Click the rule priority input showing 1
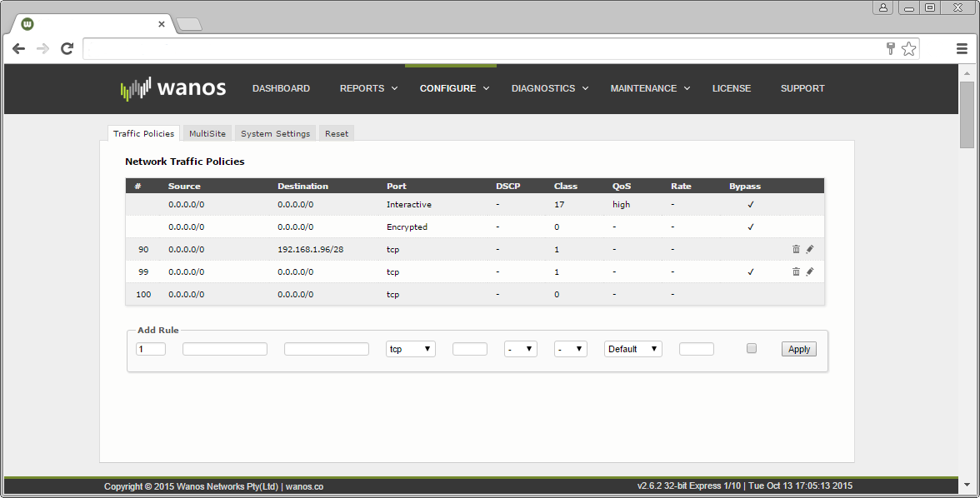This screenshot has width=980, height=498. click(151, 348)
